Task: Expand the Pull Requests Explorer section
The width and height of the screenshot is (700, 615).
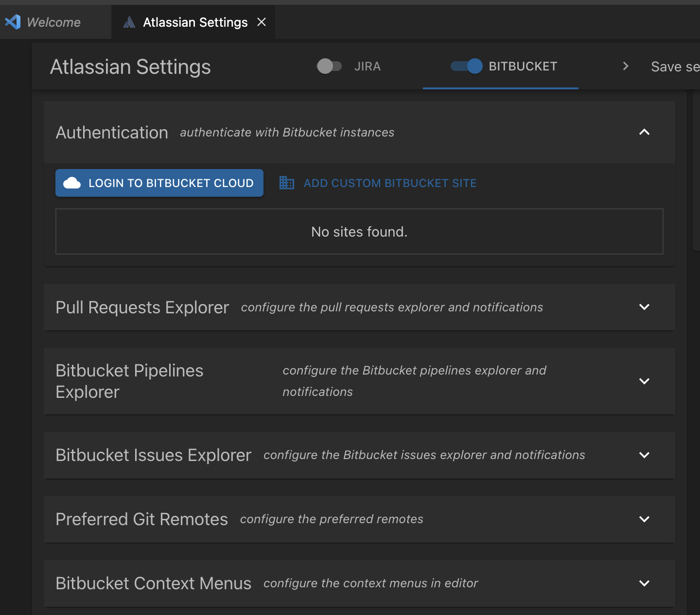Action: coord(644,307)
